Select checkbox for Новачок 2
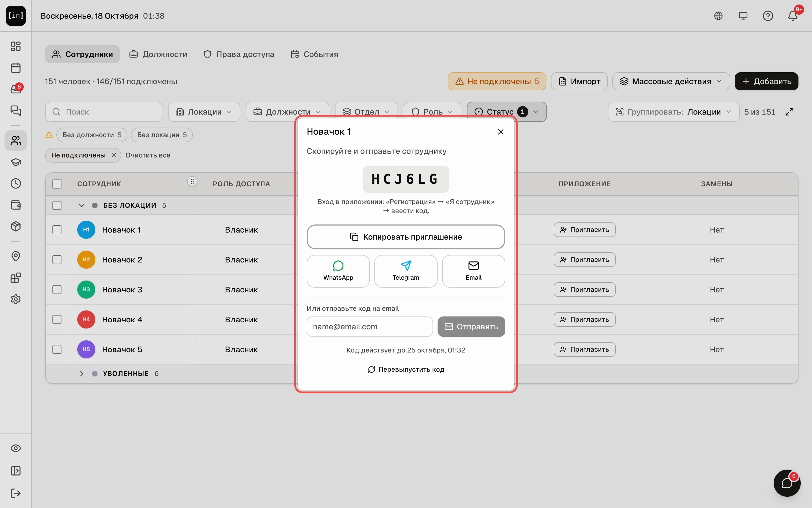The width and height of the screenshot is (812, 508). tap(57, 260)
